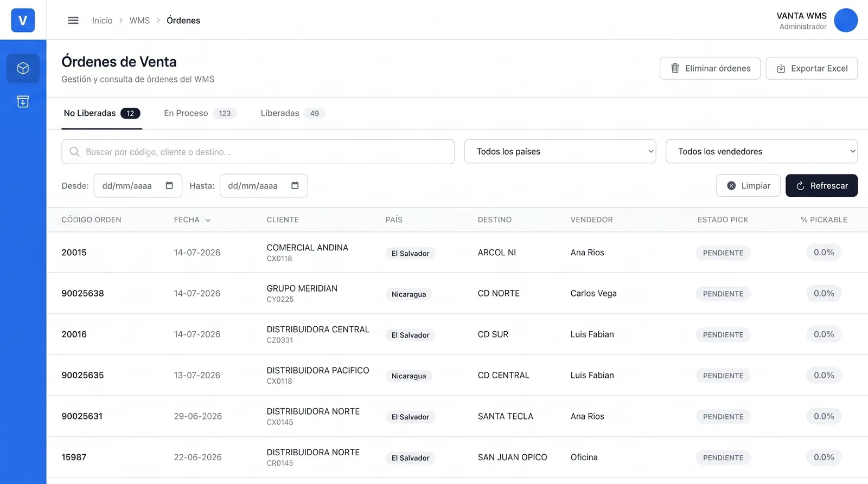868x484 pixels.
Task: Open Todos los países dropdown
Action: (560, 151)
